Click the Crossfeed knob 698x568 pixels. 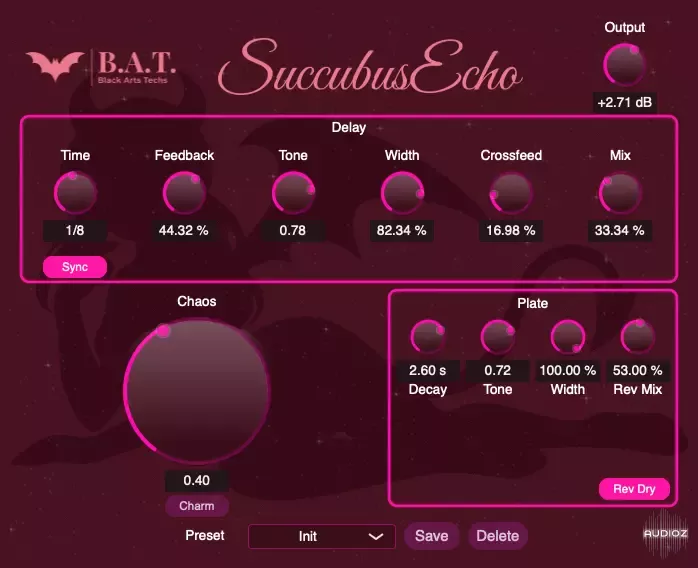pos(510,193)
